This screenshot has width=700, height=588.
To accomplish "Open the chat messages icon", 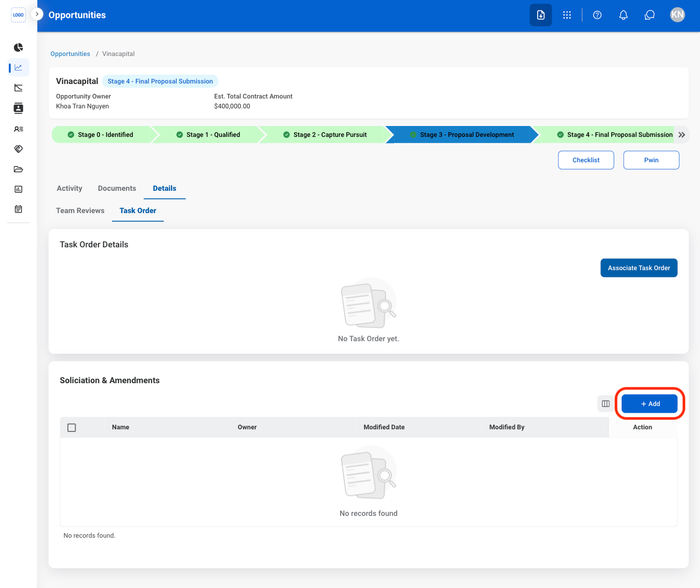I will (x=650, y=15).
